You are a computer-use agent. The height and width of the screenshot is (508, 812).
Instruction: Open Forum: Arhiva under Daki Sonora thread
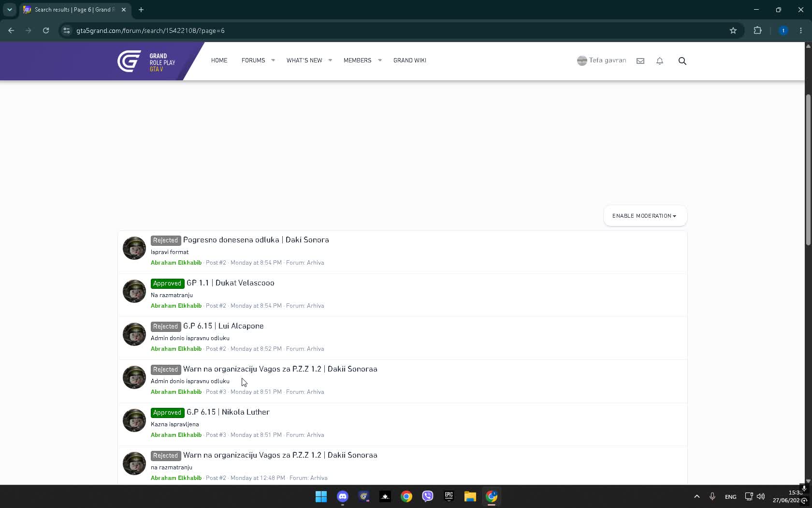[305, 263]
